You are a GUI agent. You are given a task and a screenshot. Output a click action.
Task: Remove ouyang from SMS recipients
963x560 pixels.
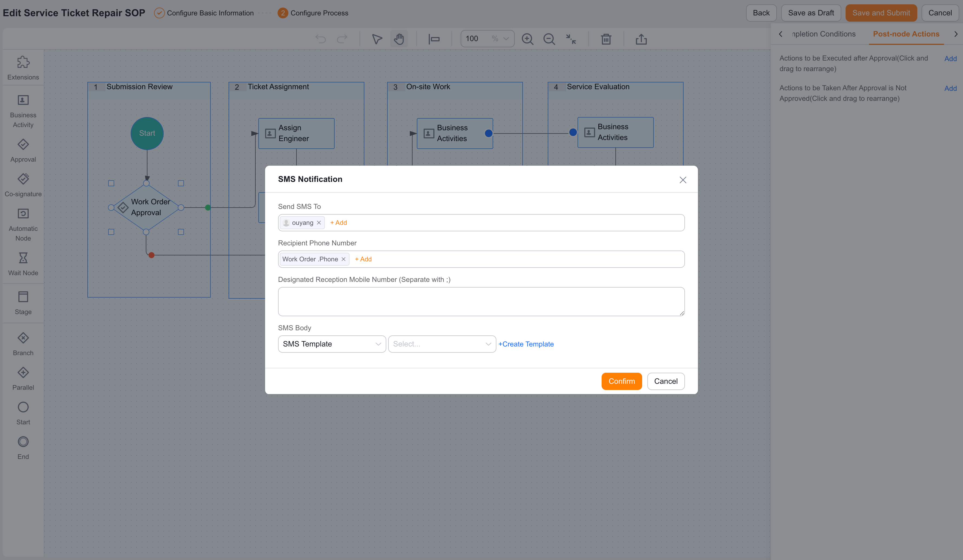click(x=319, y=222)
